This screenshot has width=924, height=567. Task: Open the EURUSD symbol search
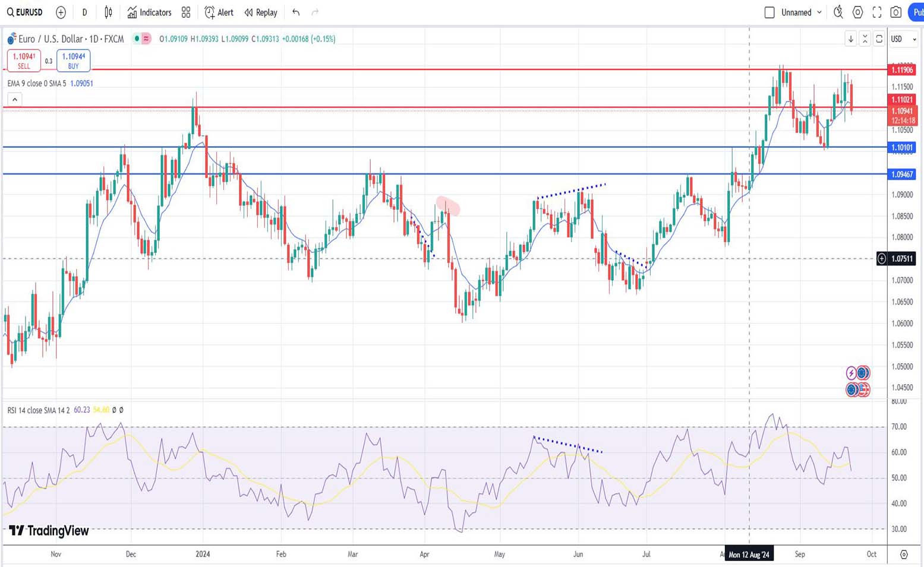25,12
